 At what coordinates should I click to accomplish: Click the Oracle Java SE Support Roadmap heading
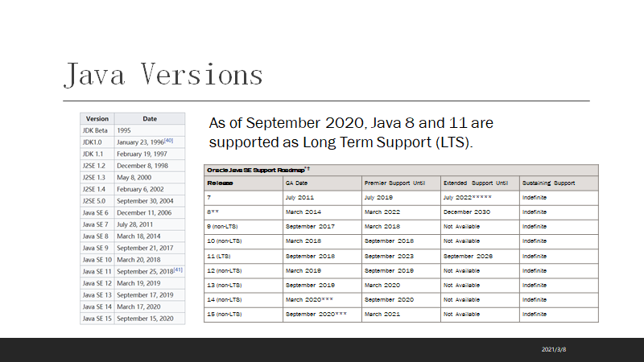pyautogui.click(x=258, y=170)
